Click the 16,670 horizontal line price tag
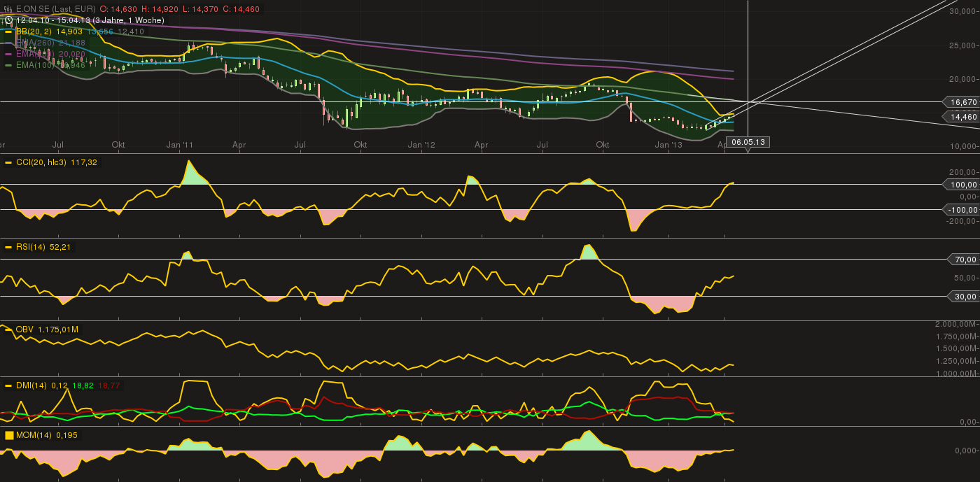980x482 pixels. 962,102
